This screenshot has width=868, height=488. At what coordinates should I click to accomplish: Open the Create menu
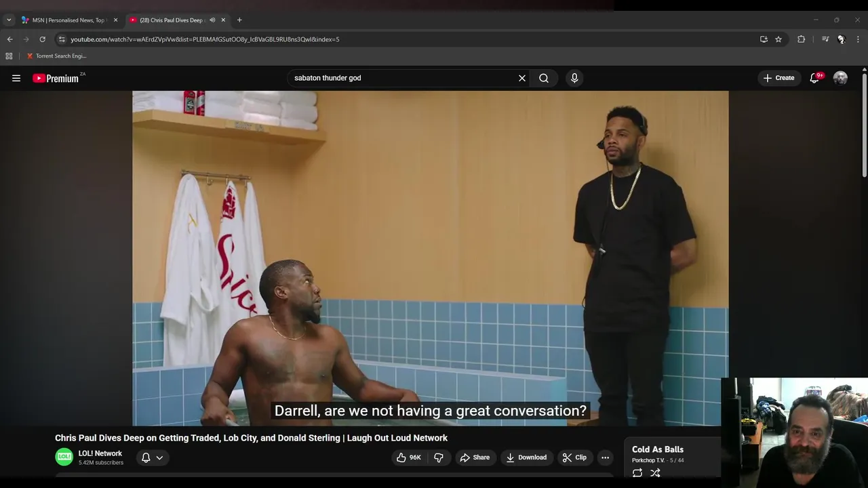(778, 78)
